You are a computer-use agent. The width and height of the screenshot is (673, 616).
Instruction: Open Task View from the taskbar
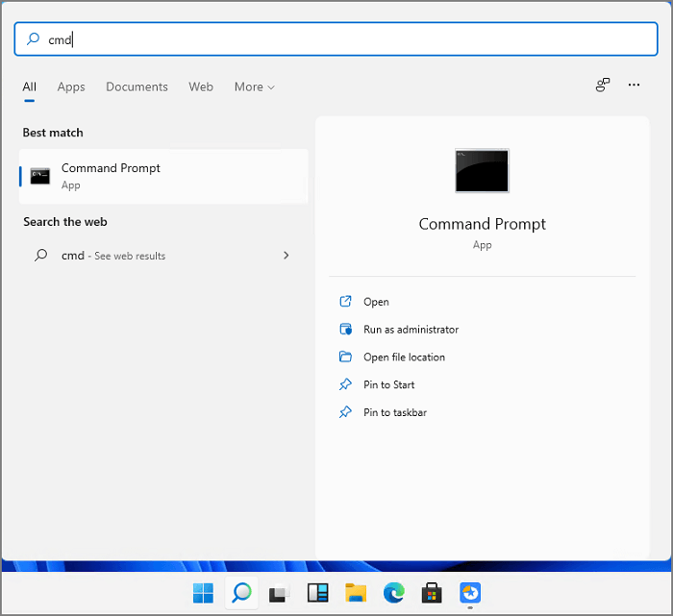279,593
